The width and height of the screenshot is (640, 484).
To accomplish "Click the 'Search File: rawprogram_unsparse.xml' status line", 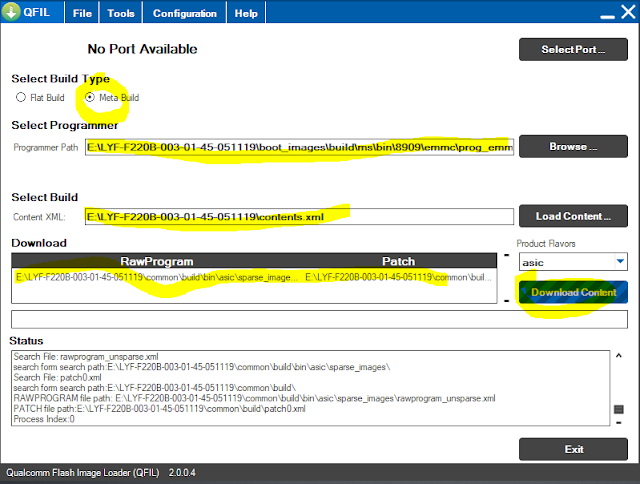I will [x=86, y=356].
